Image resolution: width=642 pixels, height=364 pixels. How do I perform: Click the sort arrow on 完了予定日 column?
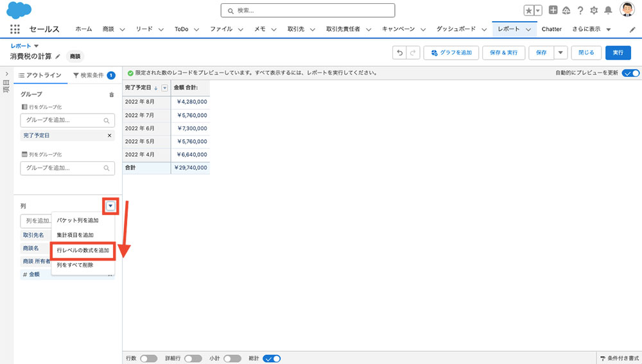tap(156, 88)
